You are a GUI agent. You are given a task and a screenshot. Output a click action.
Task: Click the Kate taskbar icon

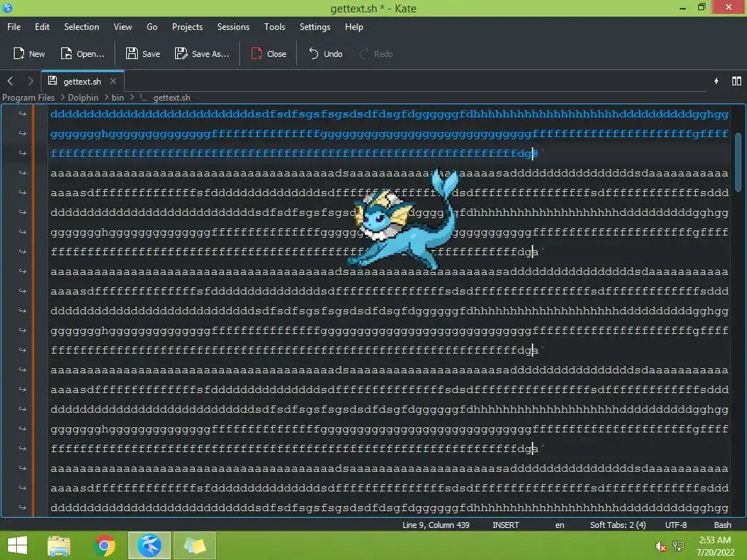click(149, 545)
